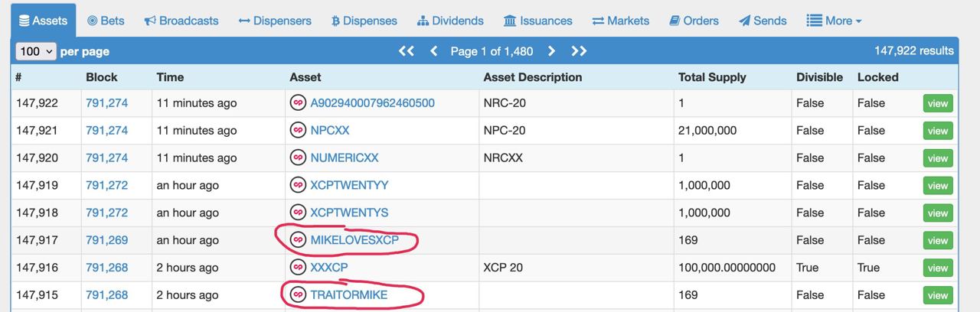Viewport: 980px width, 312px height.
Task: Switch to the Dispensers tab
Action: pos(275,21)
